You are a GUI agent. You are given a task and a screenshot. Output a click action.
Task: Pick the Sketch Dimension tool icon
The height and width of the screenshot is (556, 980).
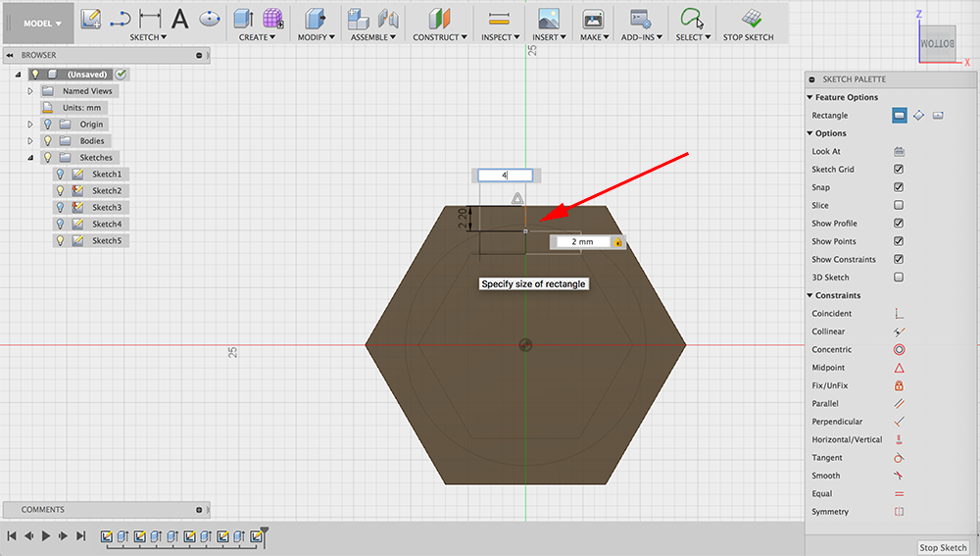coord(150,19)
